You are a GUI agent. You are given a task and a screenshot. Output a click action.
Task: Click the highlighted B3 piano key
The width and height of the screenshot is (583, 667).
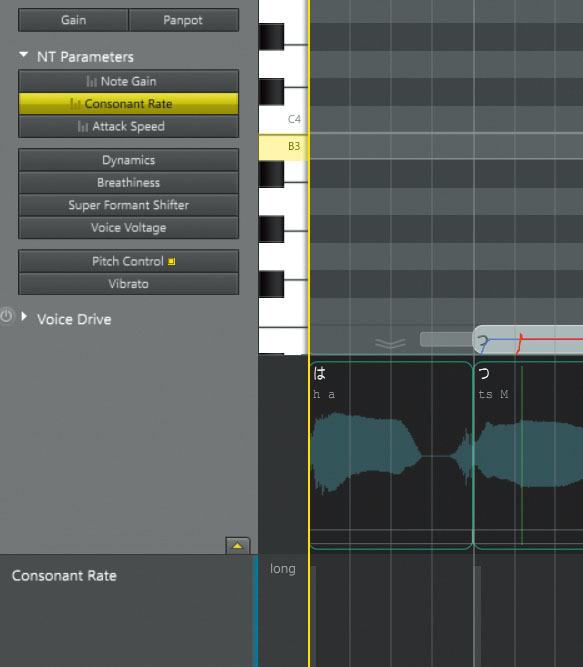(x=283, y=147)
